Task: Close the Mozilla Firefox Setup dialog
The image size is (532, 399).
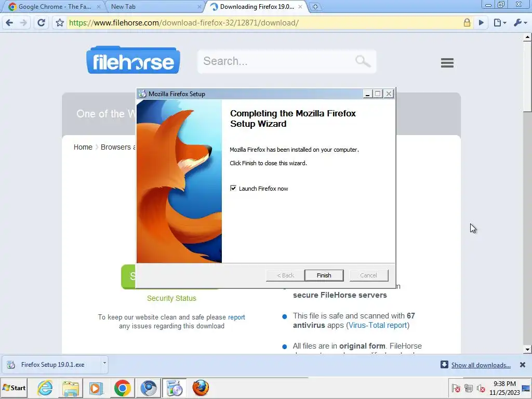Action: tap(389, 94)
